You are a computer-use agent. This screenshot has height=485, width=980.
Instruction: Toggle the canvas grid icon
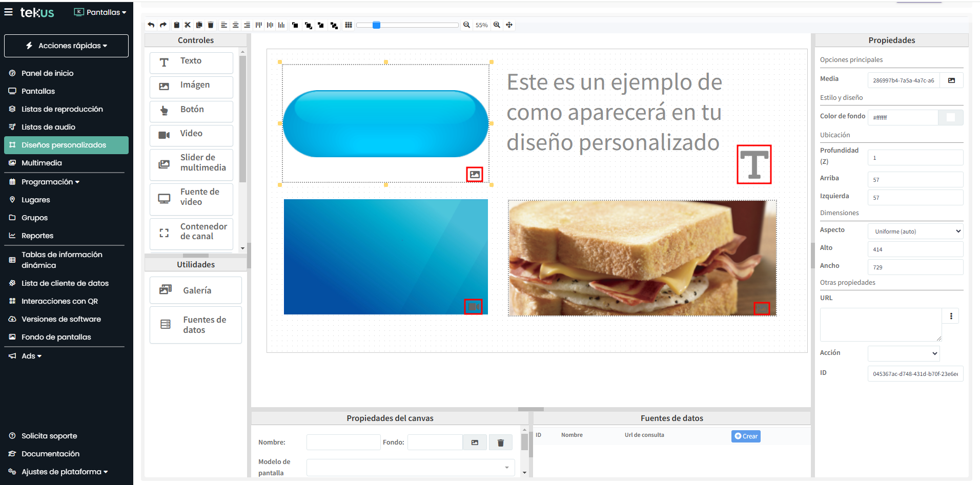click(349, 25)
